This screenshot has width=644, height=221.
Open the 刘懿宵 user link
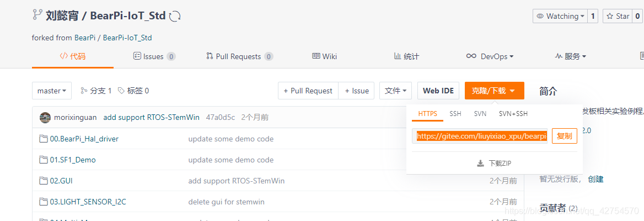[63, 16]
